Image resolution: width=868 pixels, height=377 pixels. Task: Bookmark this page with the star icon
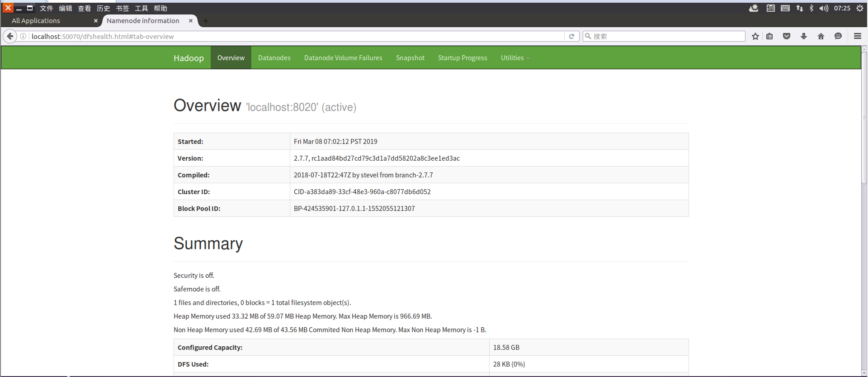[x=755, y=36]
